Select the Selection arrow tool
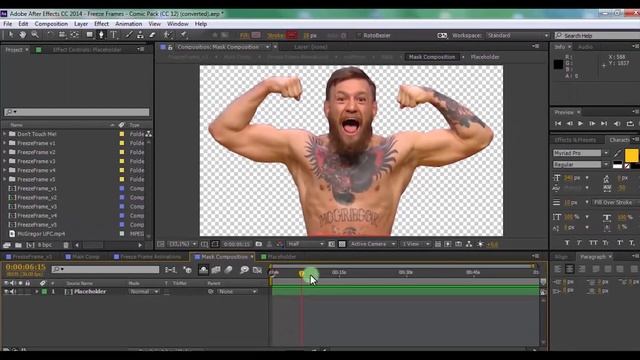The height and width of the screenshot is (360, 640). pos(11,35)
